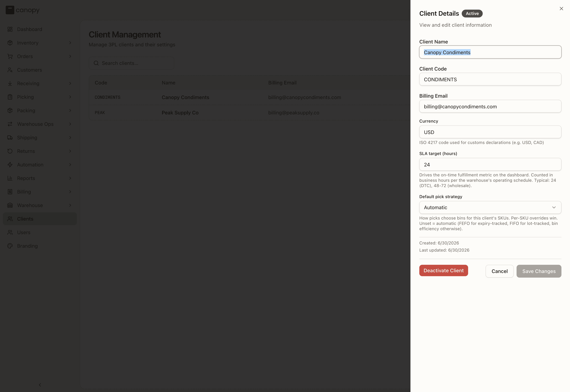Expand the Warehouse submenu chevron
570x392 pixels.
click(70, 205)
